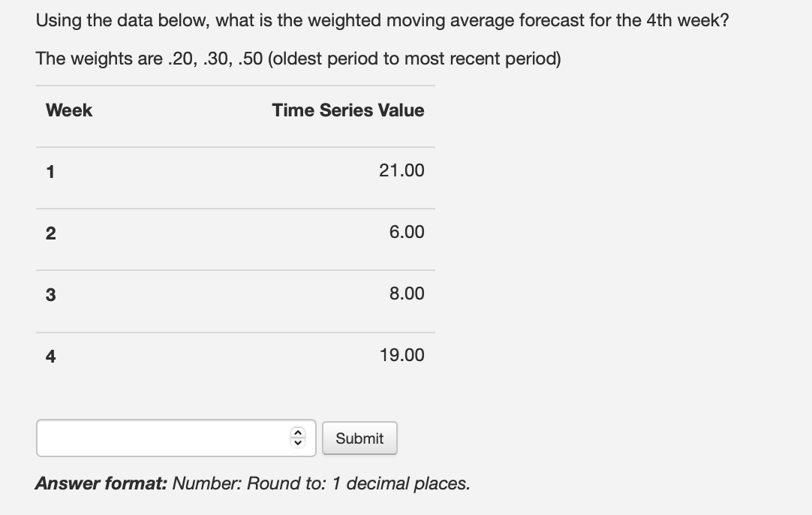The image size is (812, 515).
Task: Click the Answer format instruction text
Action: click(252, 483)
